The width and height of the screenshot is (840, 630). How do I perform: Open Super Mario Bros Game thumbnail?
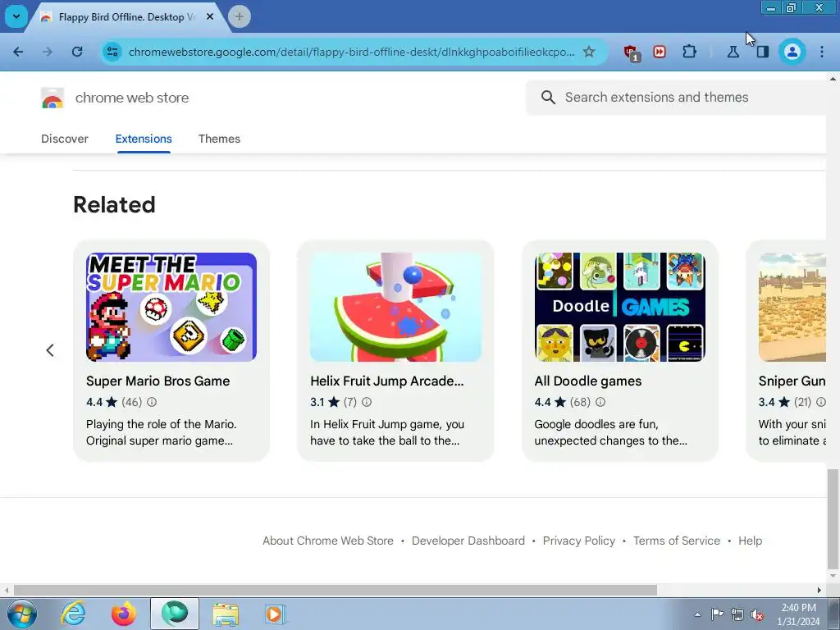[x=171, y=307]
